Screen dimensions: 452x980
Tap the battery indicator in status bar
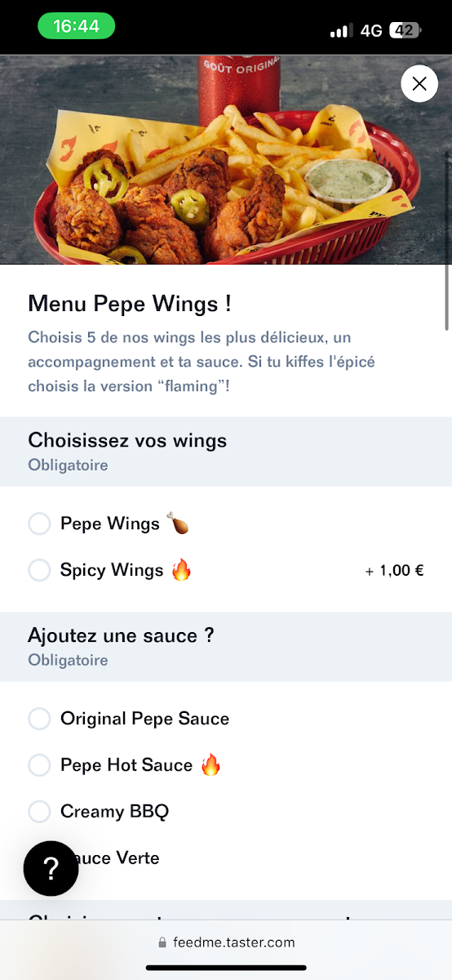[405, 30]
